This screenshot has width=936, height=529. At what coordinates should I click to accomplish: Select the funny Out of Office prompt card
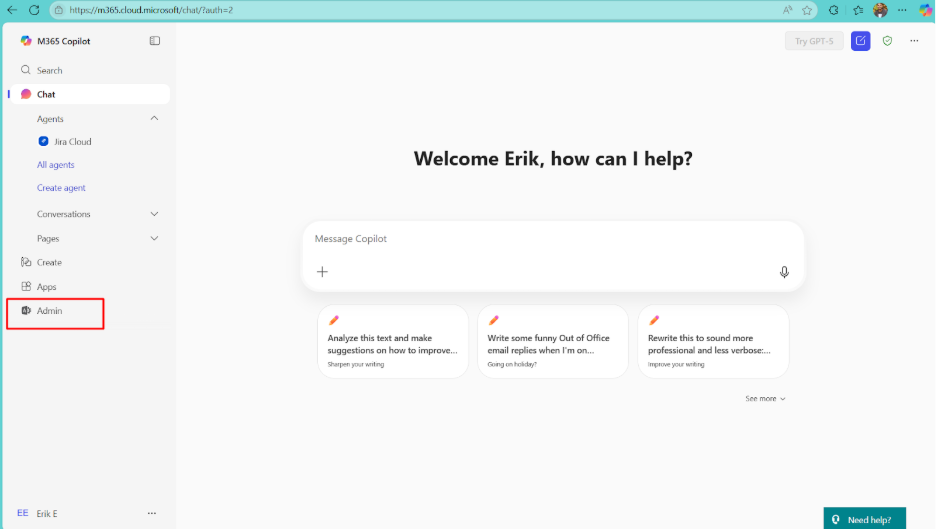click(553, 342)
